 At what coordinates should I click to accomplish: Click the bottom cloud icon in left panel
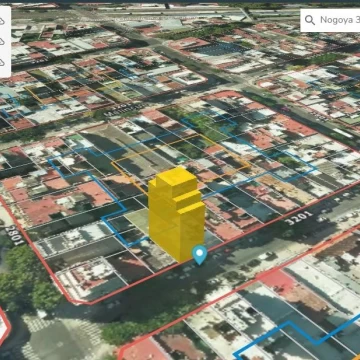point(2,62)
